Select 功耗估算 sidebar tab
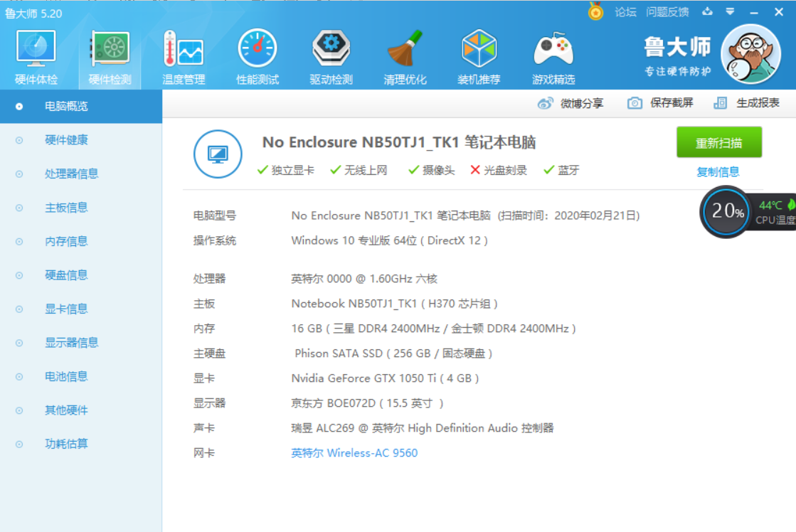This screenshot has width=796, height=532. tap(81, 445)
